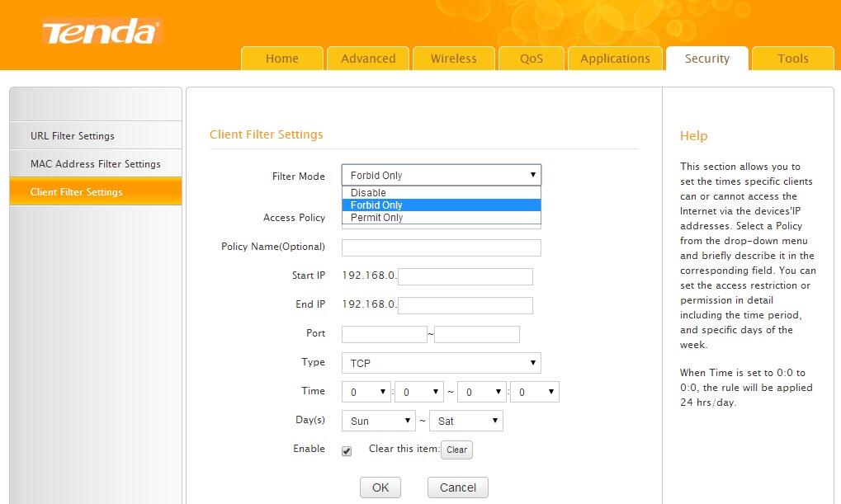The image size is (841, 504).
Task: Open the end minute Time dropdown
Action: (535, 392)
